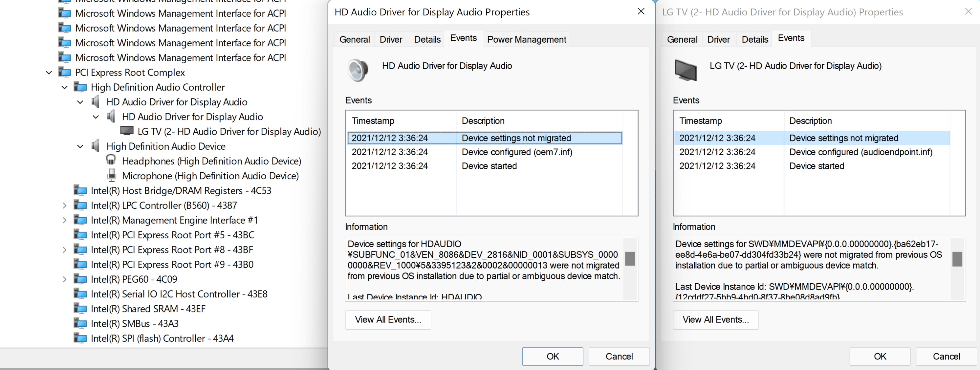This screenshot has width=980, height=370.
Task: Collapse the High Definition Audio Controller node
Action: click(x=64, y=87)
